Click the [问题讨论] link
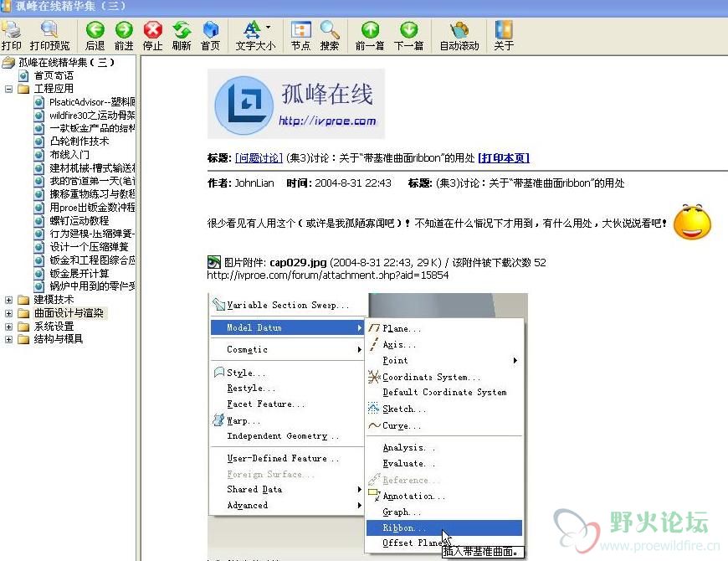This screenshot has width=728, height=561. 259,158
